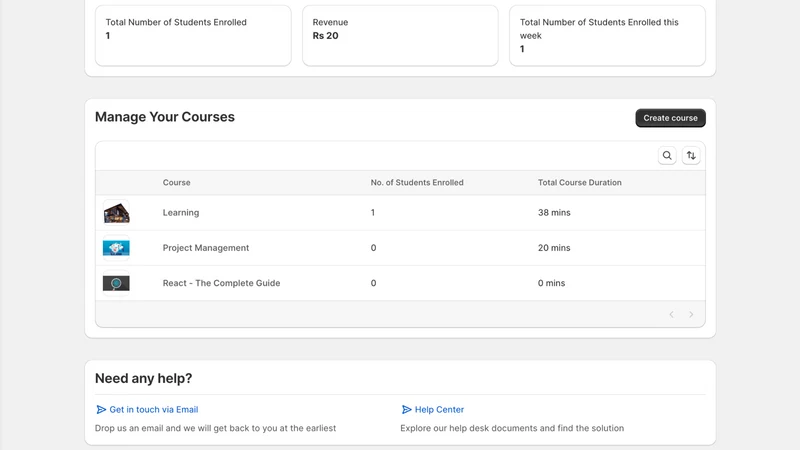Click Total Number of Students Enrolled this week card
The image size is (800, 450).
(x=607, y=36)
